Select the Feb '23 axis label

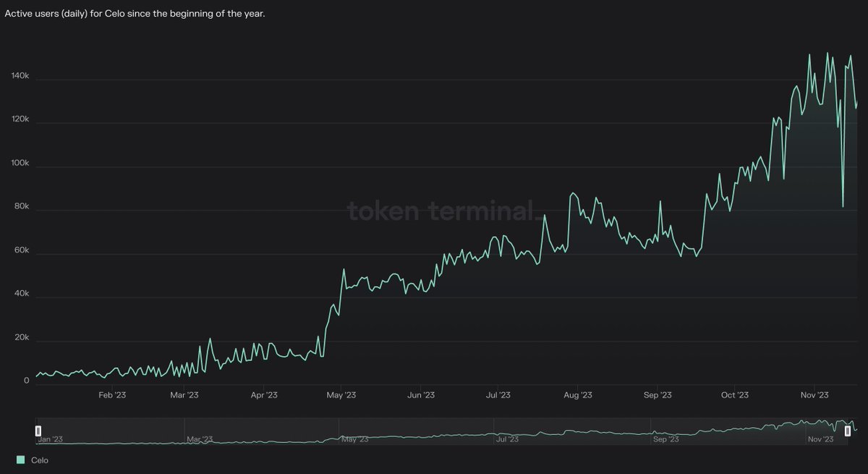point(113,395)
